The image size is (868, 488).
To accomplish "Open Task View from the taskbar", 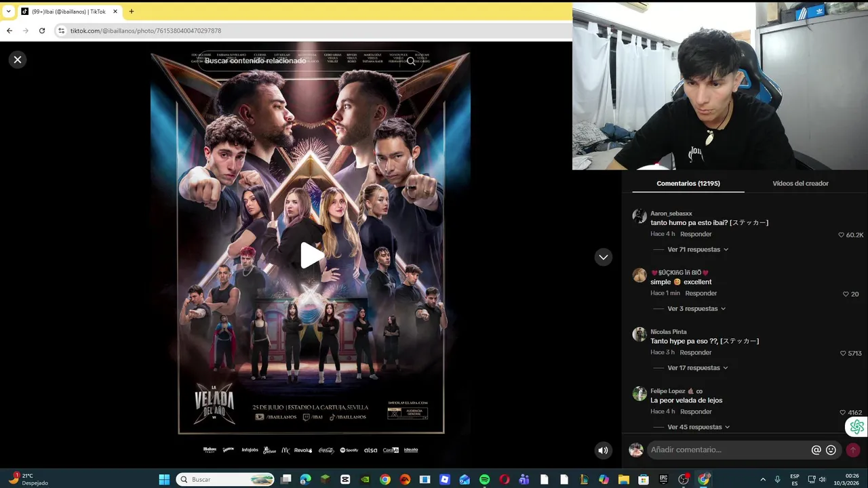I will 286,479.
